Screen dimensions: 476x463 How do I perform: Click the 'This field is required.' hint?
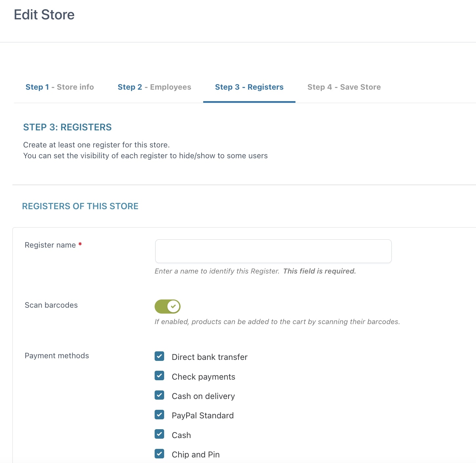(319, 271)
